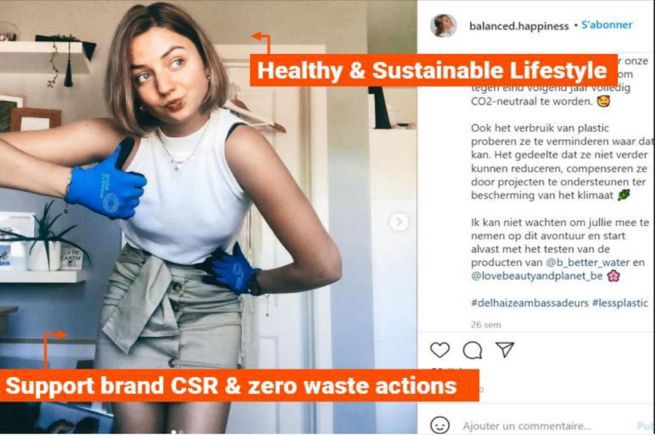The image size is (655, 435).
Task: Click the Healthy & Sustainable Lifestyle banner
Action: 432,70
